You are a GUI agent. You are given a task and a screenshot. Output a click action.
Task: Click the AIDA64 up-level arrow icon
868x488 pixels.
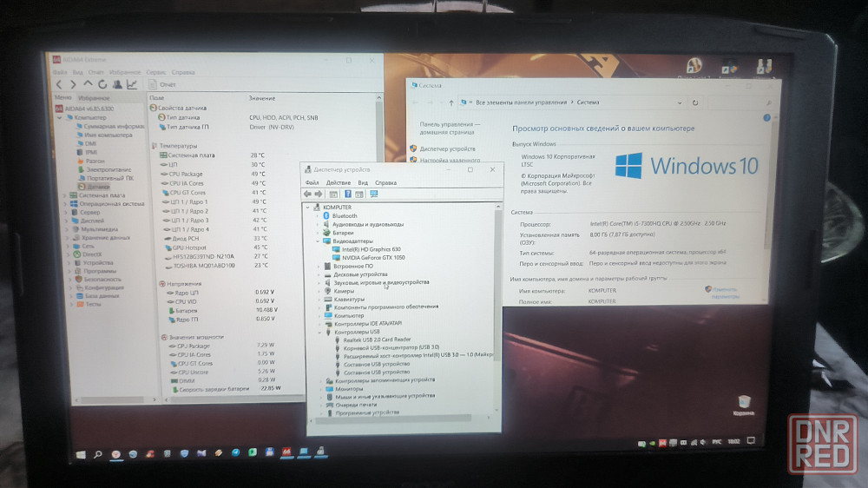pyautogui.click(x=88, y=83)
